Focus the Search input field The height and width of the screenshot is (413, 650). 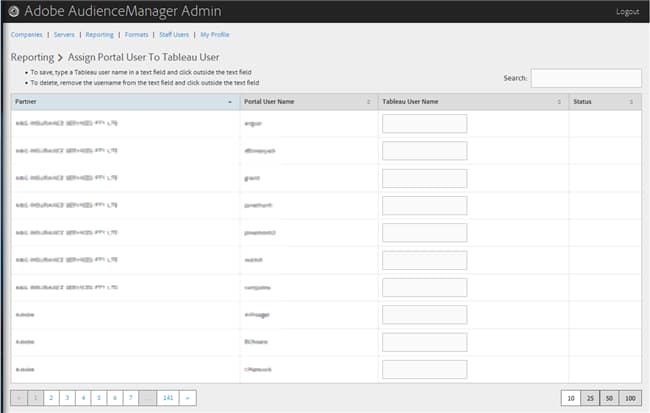tap(586, 78)
